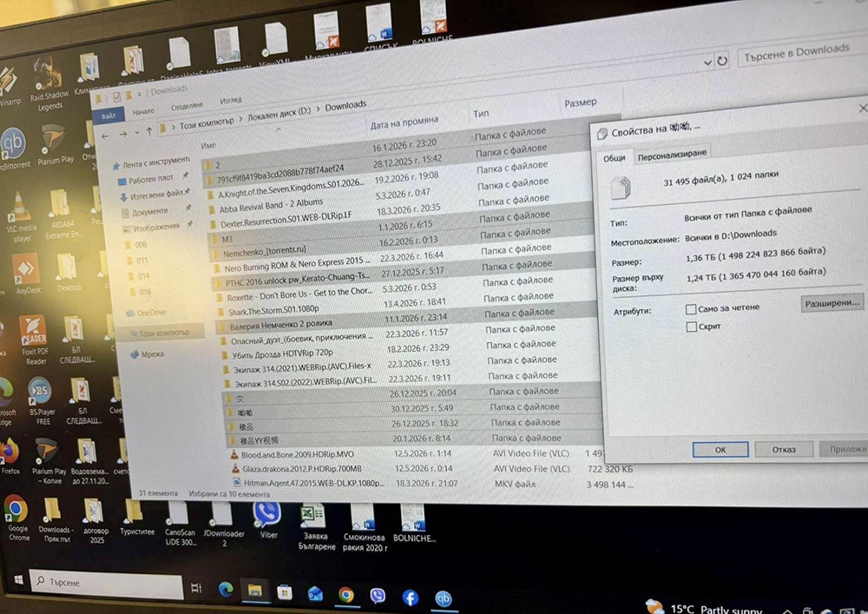Open the JDownloader 2 desktop icon
The width and height of the screenshot is (868, 614).
[x=223, y=525]
